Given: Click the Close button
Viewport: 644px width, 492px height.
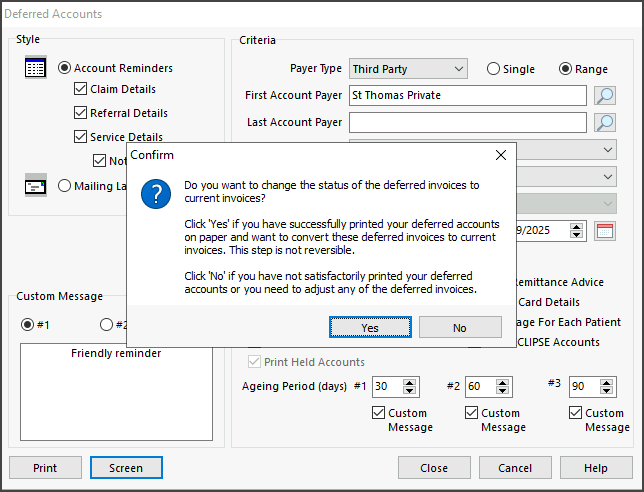Looking at the screenshot, I should coord(434,468).
